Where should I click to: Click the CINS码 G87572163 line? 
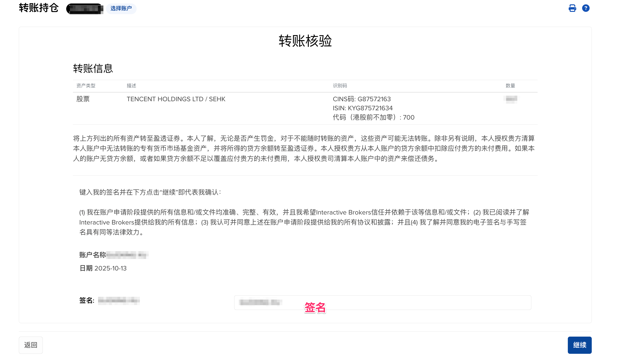pos(362,99)
